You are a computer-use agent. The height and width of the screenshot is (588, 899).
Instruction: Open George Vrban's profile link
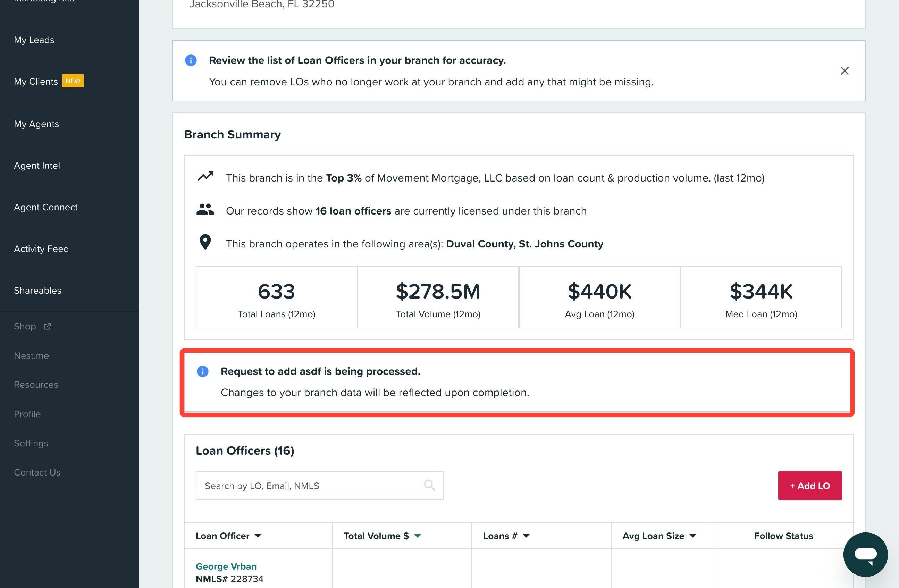[x=226, y=566]
